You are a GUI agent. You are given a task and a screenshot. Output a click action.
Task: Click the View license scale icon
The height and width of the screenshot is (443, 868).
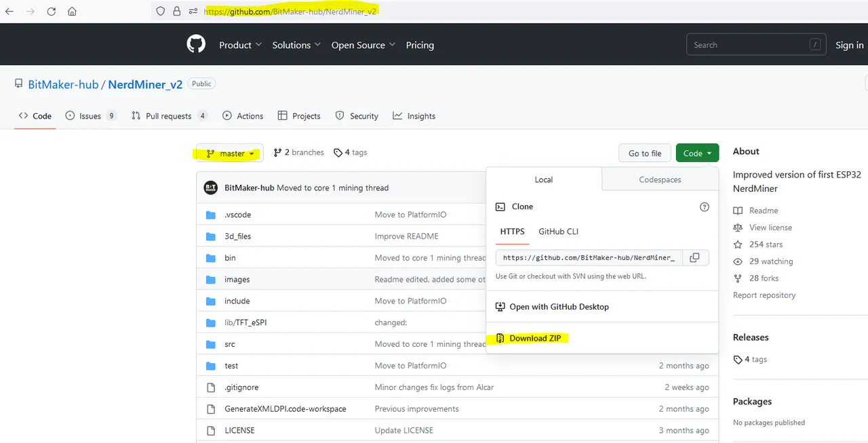[738, 228]
